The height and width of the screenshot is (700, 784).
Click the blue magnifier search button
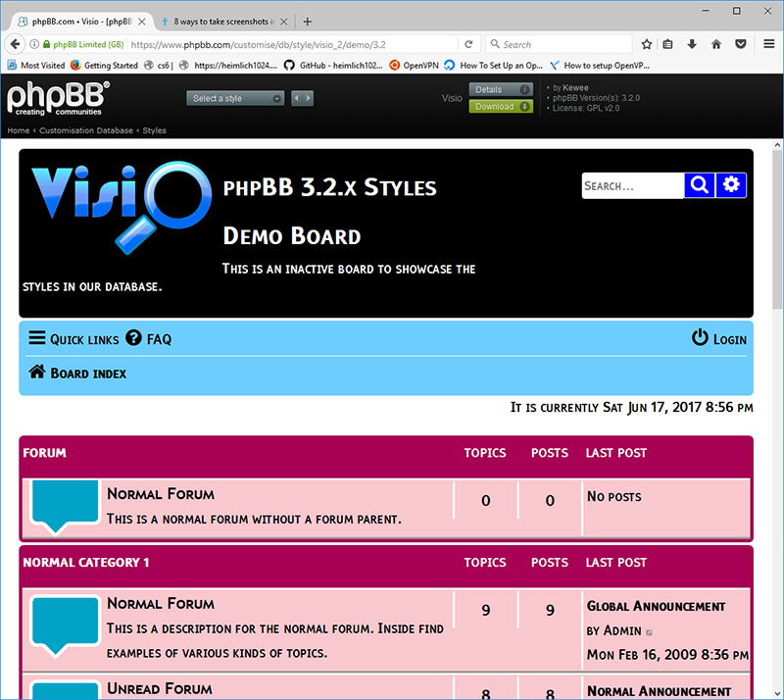click(x=700, y=185)
